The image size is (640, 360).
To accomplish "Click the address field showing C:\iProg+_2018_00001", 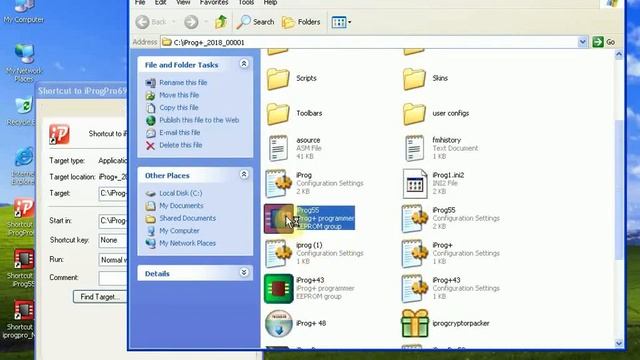I will pos(369,42).
